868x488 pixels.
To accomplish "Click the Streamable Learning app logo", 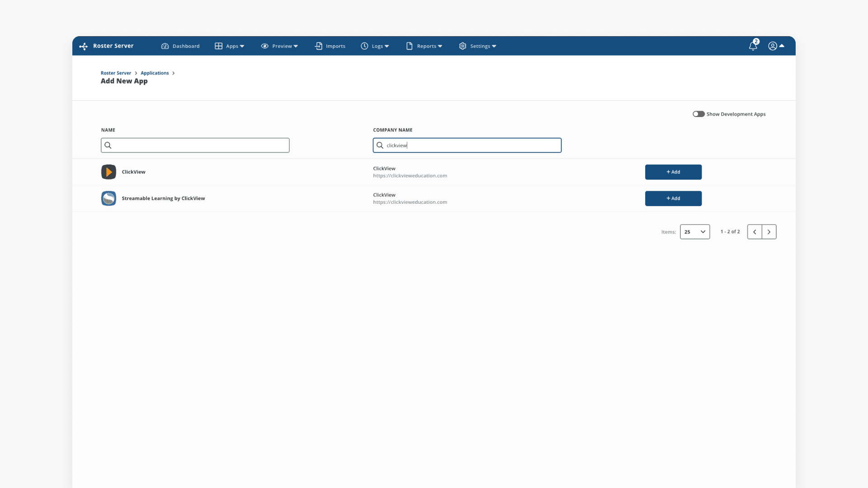I will point(108,198).
